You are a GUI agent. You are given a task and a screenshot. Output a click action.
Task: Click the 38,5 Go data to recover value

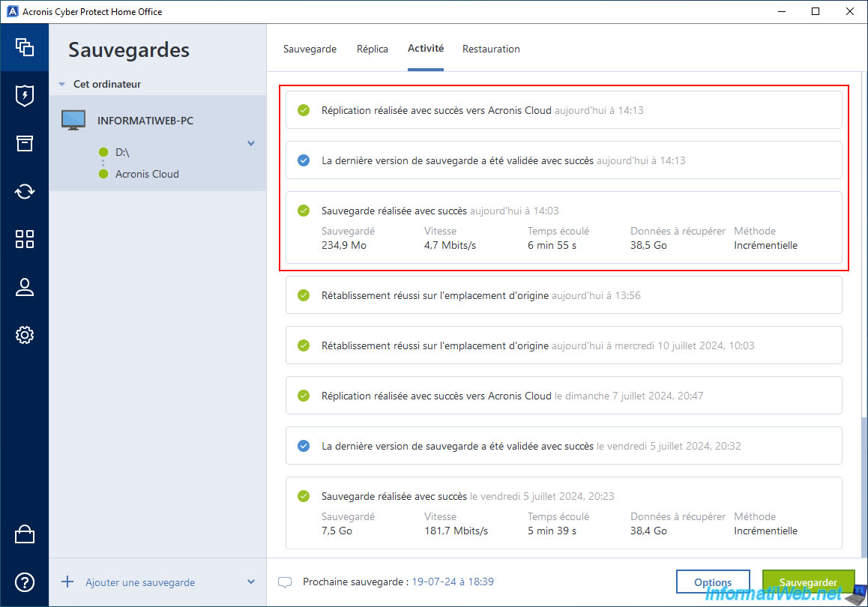(648, 245)
